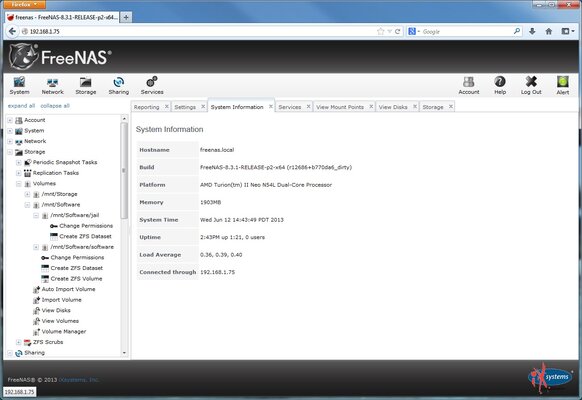The image size is (582, 400).
Task: Select the freenas.local hostname value
Action: [x=217, y=150]
